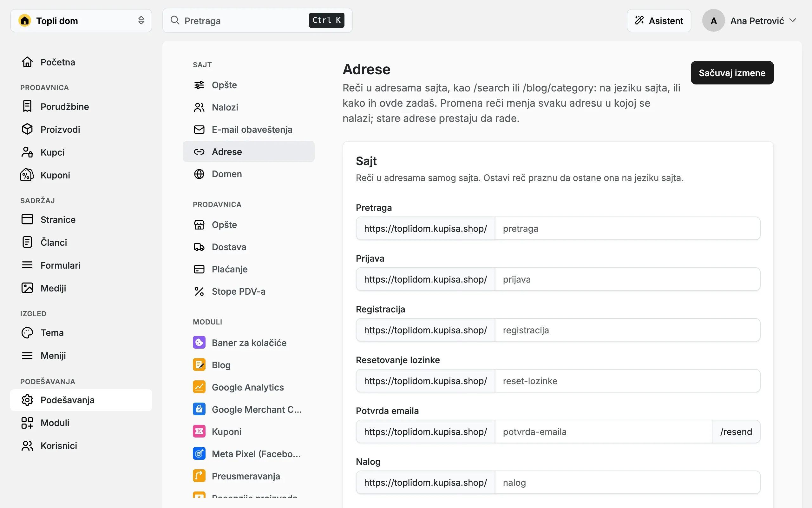Open Meniji in sidebar
The height and width of the screenshot is (508, 812).
[81, 355]
